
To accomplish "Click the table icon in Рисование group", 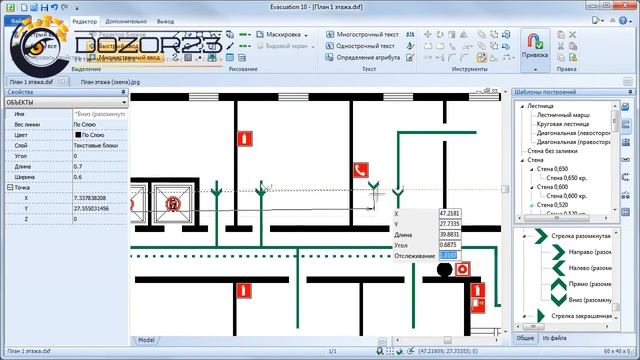I will coord(230,58).
